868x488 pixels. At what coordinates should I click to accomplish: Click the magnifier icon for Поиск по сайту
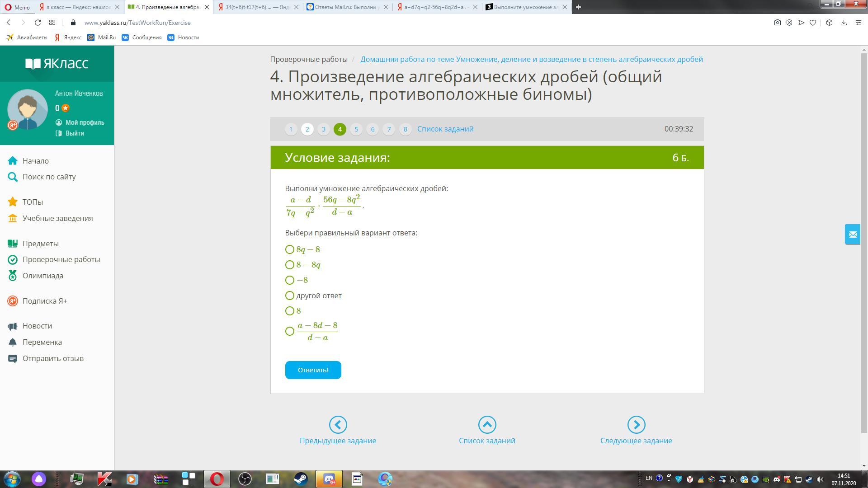coord(13,177)
